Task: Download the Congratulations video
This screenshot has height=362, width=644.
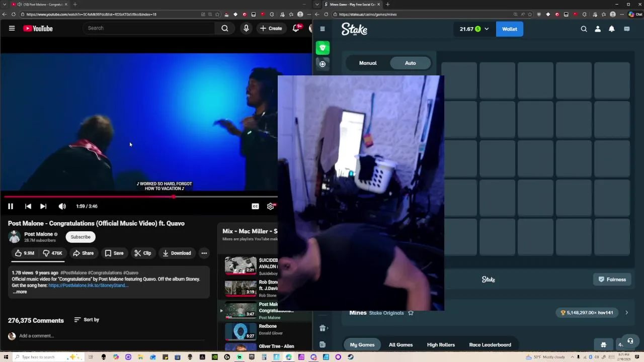Action: (x=177, y=253)
